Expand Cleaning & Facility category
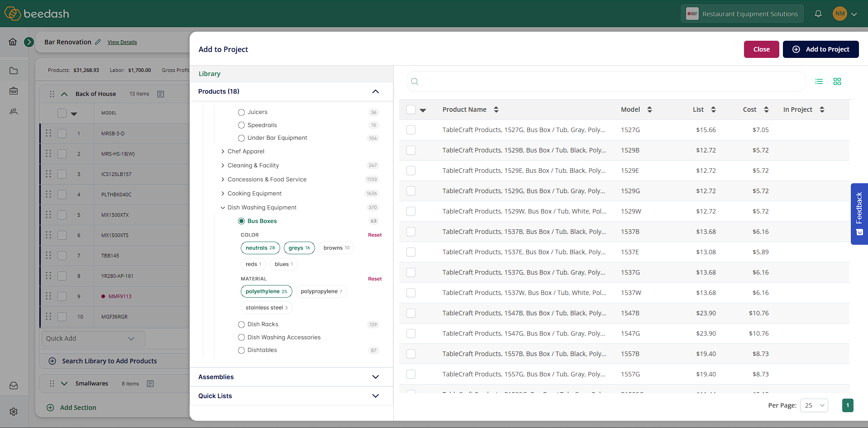Viewport: 868px width, 428px height. (223, 166)
